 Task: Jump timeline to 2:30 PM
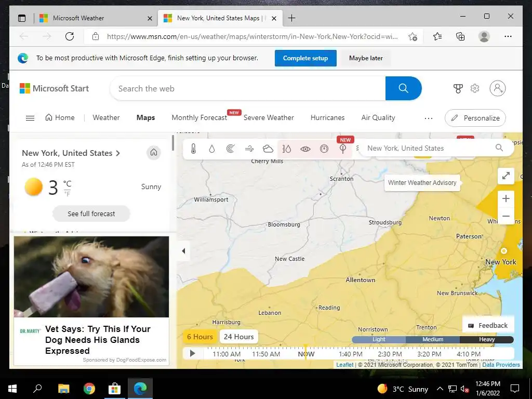[x=390, y=354]
